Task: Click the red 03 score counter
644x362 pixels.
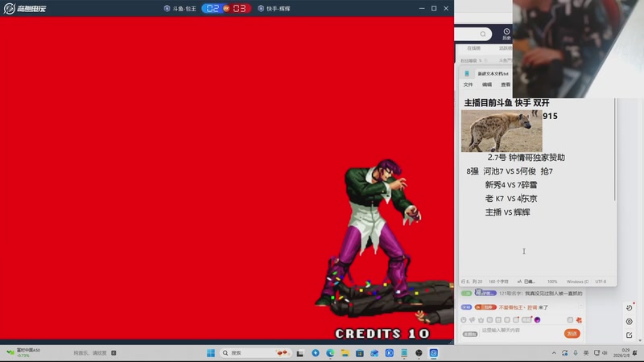Action: tap(239, 9)
